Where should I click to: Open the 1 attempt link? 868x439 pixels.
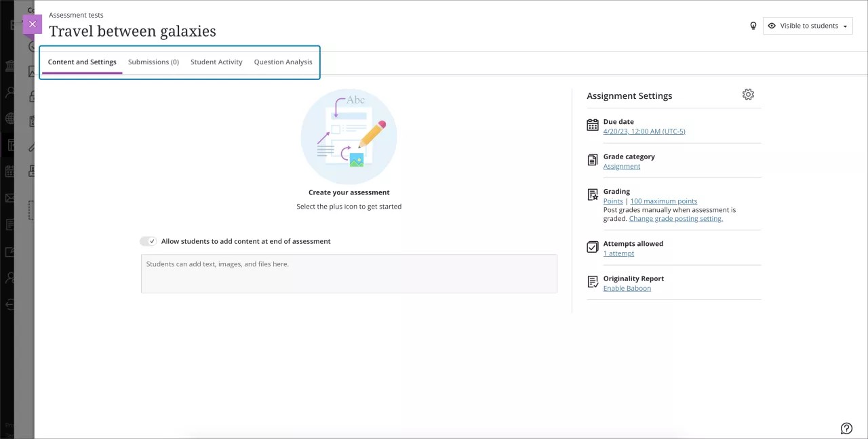click(x=618, y=253)
